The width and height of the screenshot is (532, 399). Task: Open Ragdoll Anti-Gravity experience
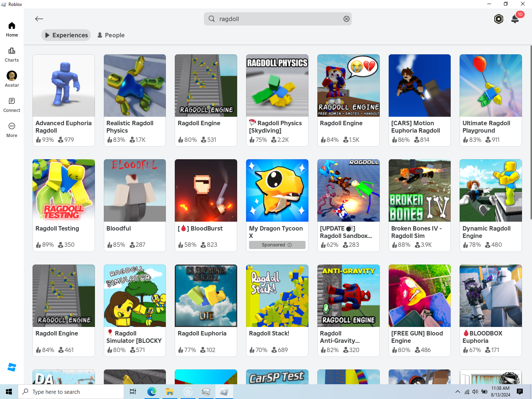pyautogui.click(x=348, y=311)
